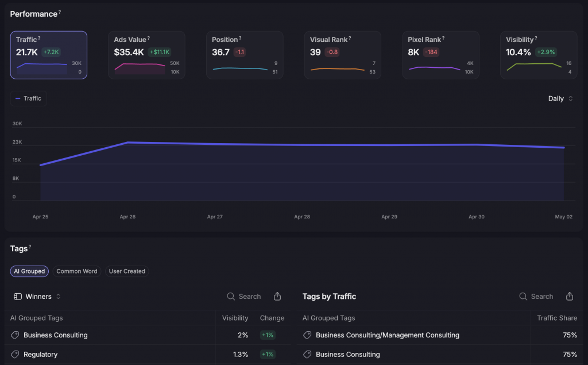The width and height of the screenshot is (588, 365).
Task: Click the +7.2K traffic change badge
Action: (51, 52)
